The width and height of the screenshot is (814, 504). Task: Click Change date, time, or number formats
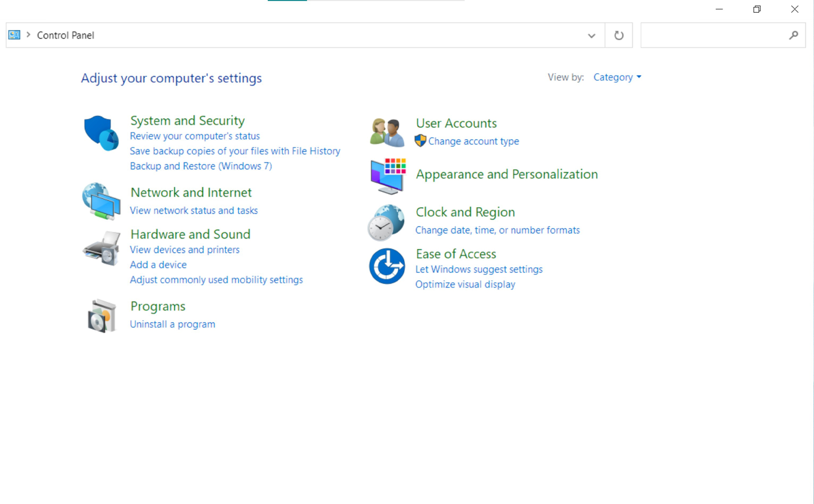[497, 230]
